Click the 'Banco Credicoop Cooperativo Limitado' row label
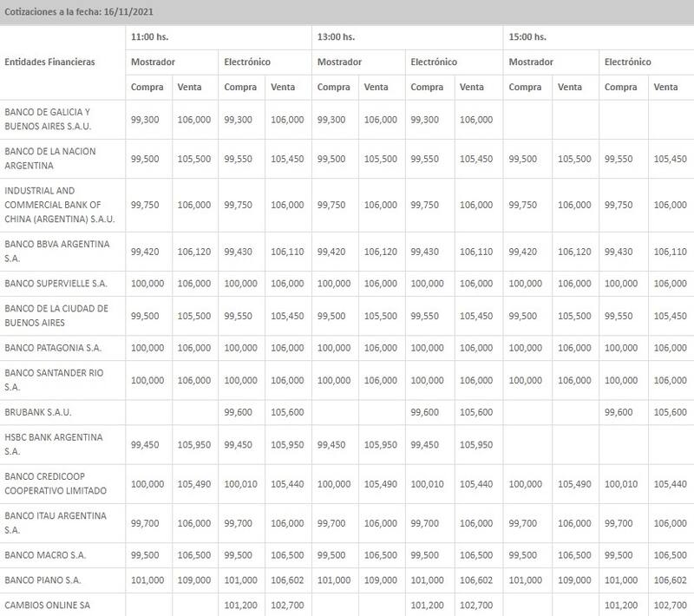The height and width of the screenshot is (616, 694). 57,483
